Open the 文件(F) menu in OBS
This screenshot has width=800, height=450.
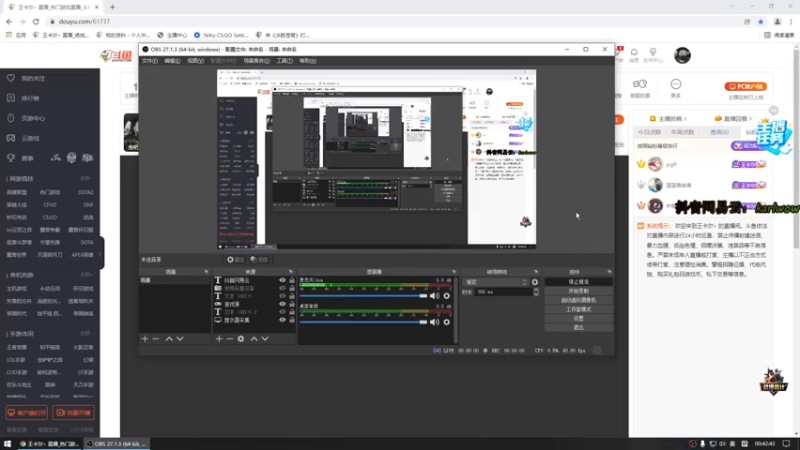click(149, 61)
